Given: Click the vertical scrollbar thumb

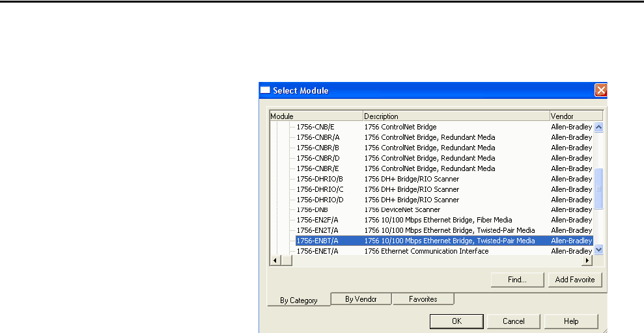Looking at the screenshot, I should [x=598, y=189].
